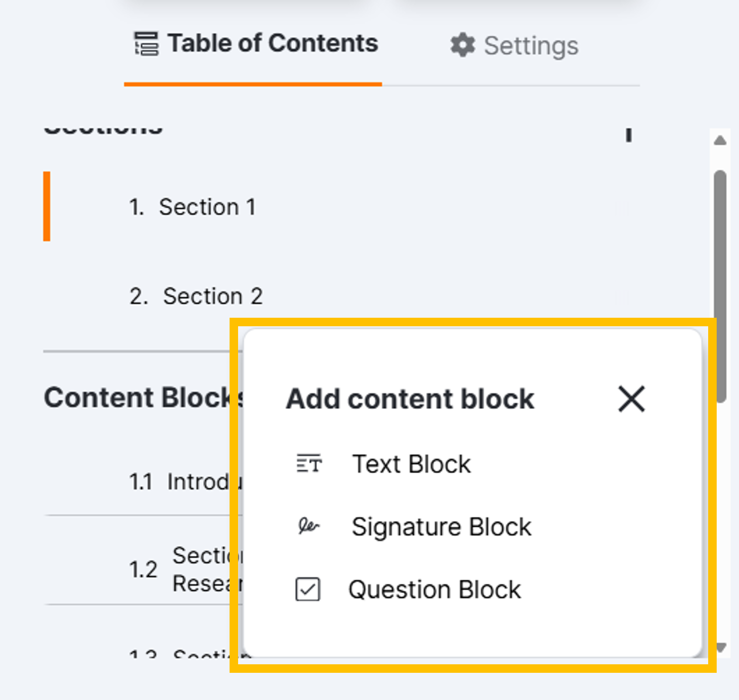Close the Add content block popup
This screenshot has width=739, height=700.
tap(631, 399)
